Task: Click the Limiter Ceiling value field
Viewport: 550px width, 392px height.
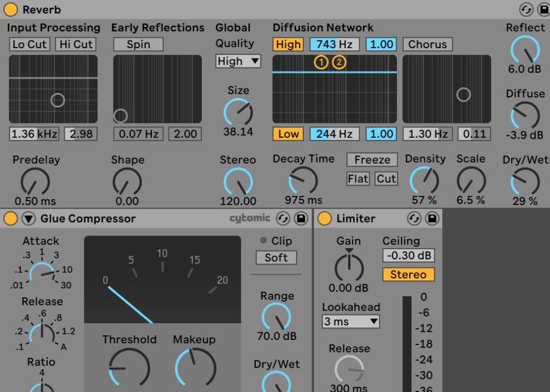Action: 408,255
